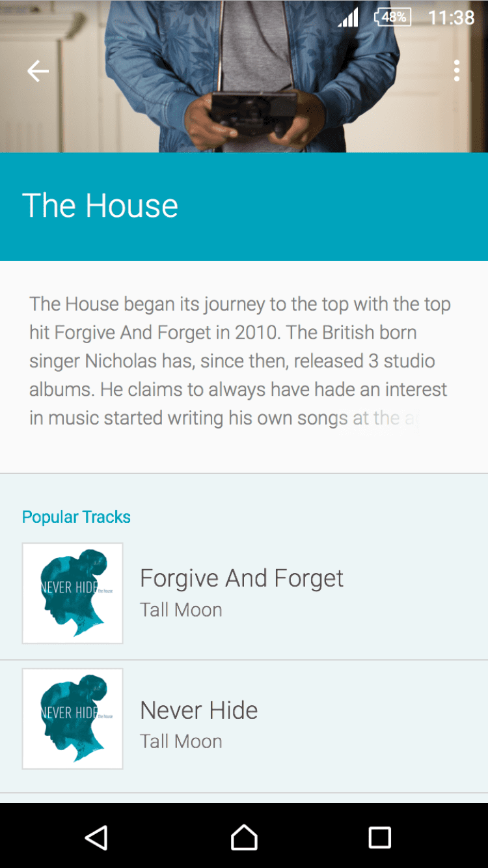Open the recent apps square button
Viewport: 488px width, 868px height.
[x=379, y=837]
